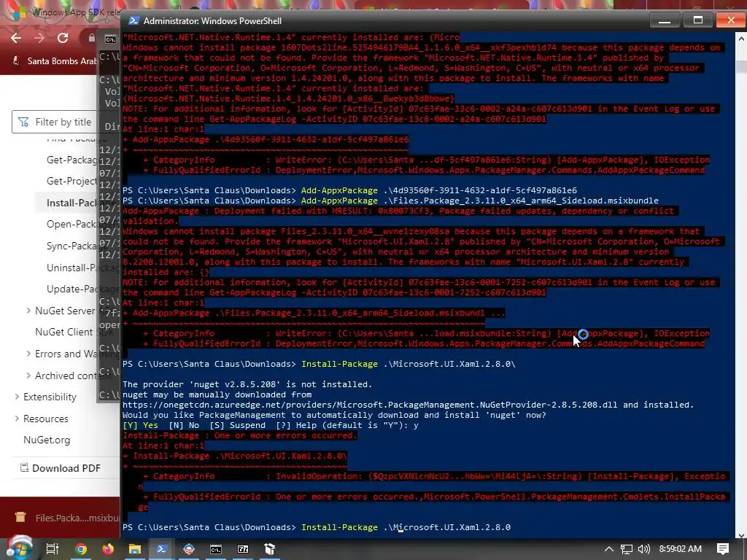Switch to PowerShell taskbar icon
Image resolution: width=747 pixels, height=560 pixels.
click(161, 549)
